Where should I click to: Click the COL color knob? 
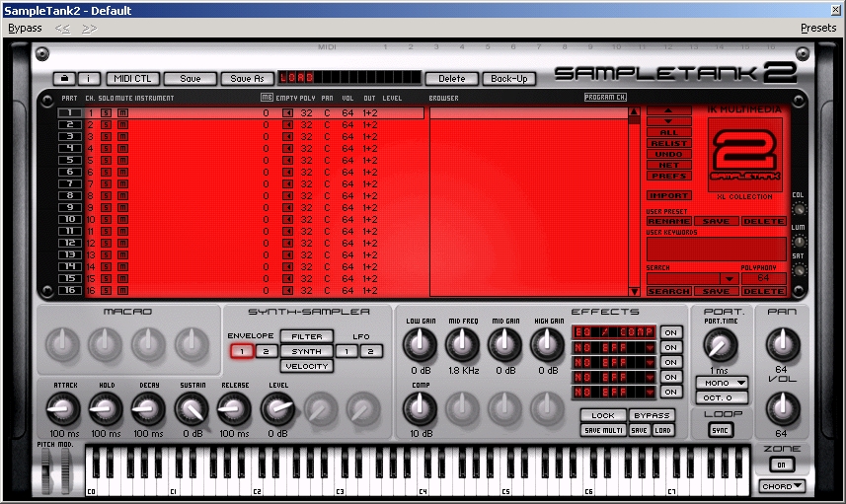pos(799,209)
